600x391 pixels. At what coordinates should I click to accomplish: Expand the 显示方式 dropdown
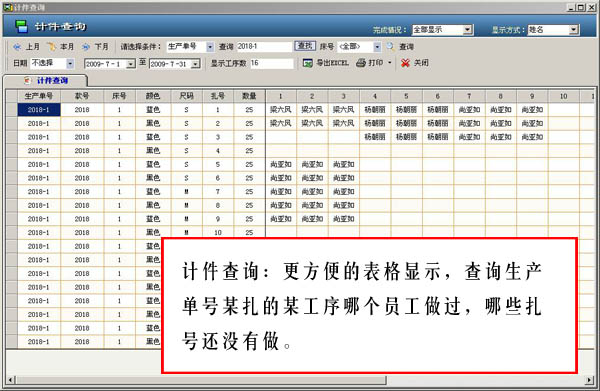573,29
